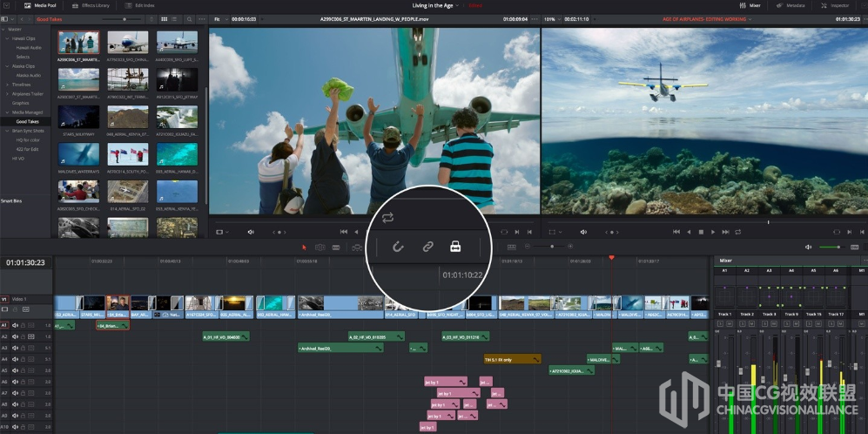Lock the Video 1 track
Viewport: 868px width, 434px height.
point(15,309)
